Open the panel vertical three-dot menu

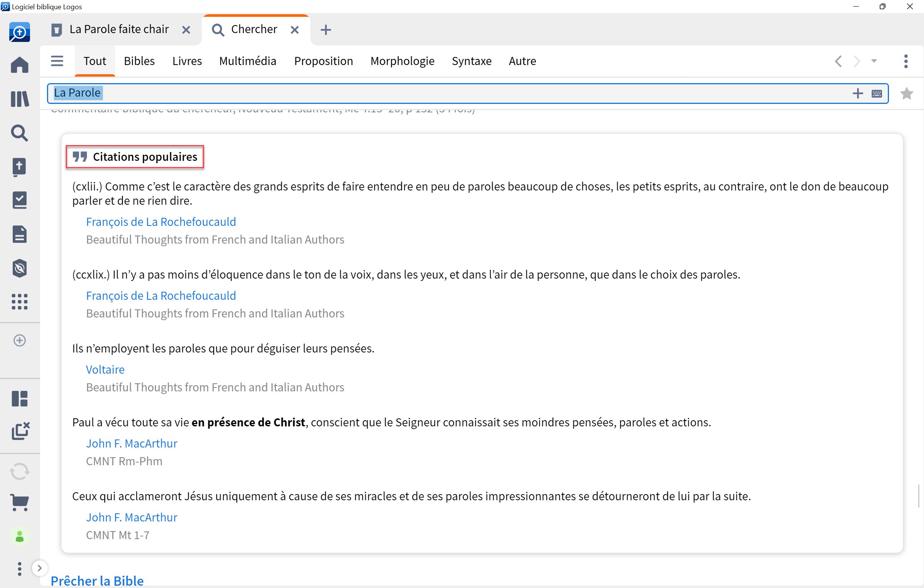(906, 61)
